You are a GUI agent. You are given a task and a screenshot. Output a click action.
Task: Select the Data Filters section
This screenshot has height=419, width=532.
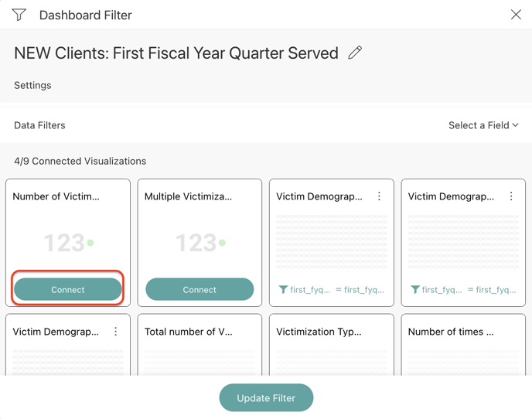(39, 125)
